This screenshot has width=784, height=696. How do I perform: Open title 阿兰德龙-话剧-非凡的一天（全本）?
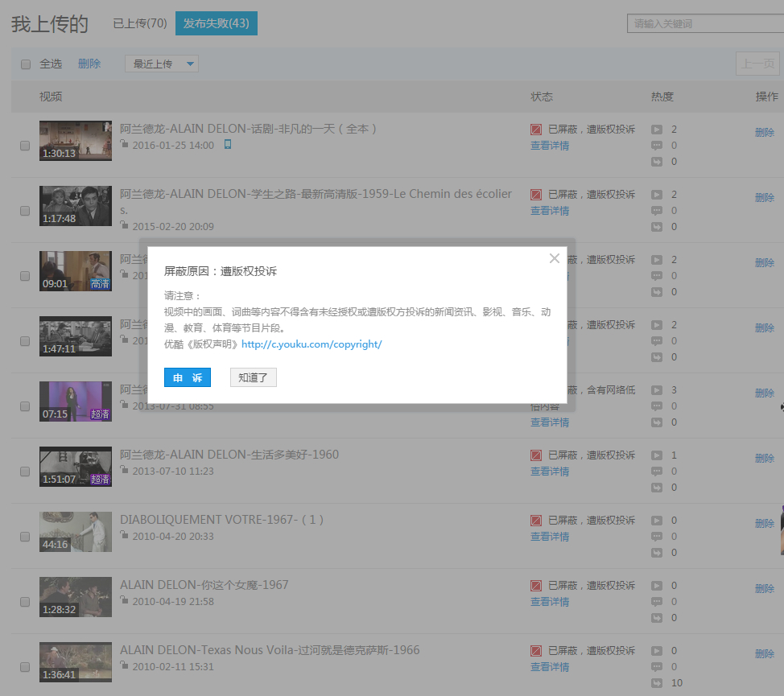[x=248, y=129]
